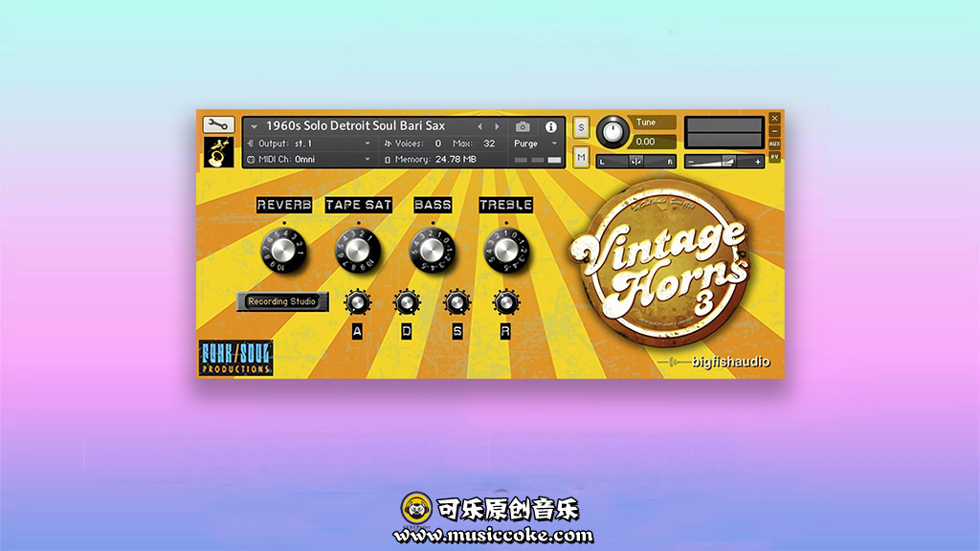Minimize instrument with small minus button
The width and height of the screenshot is (980, 551).
(774, 131)
